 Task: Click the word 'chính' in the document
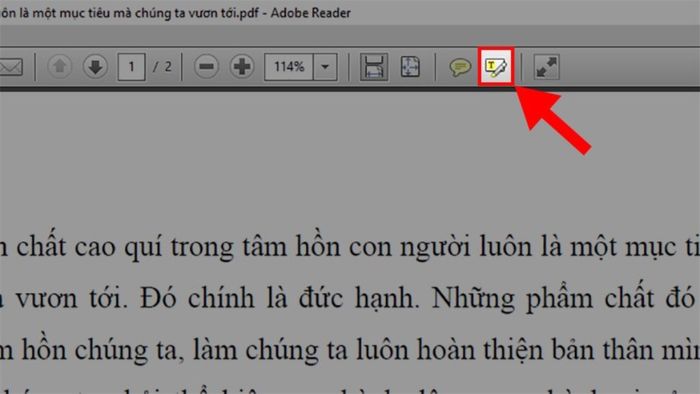pyautogui.click(x=221, y=298)
